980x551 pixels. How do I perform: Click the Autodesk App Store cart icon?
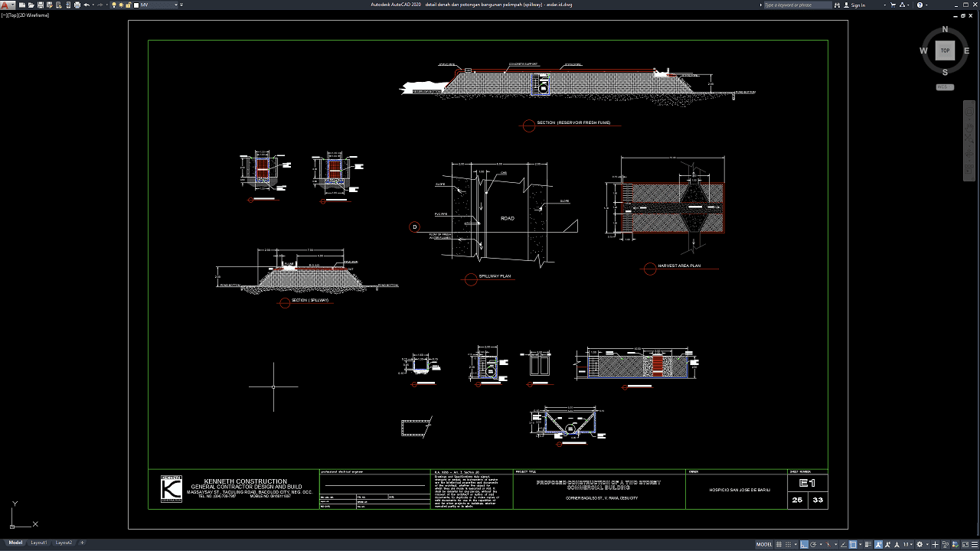pos(893,5)
